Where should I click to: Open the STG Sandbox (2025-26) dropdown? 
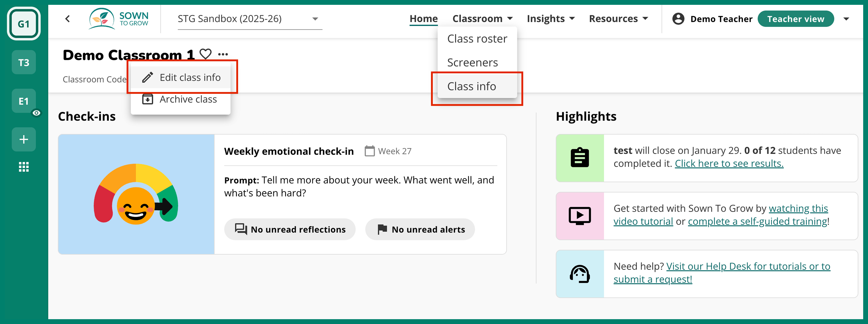(249, 19)
